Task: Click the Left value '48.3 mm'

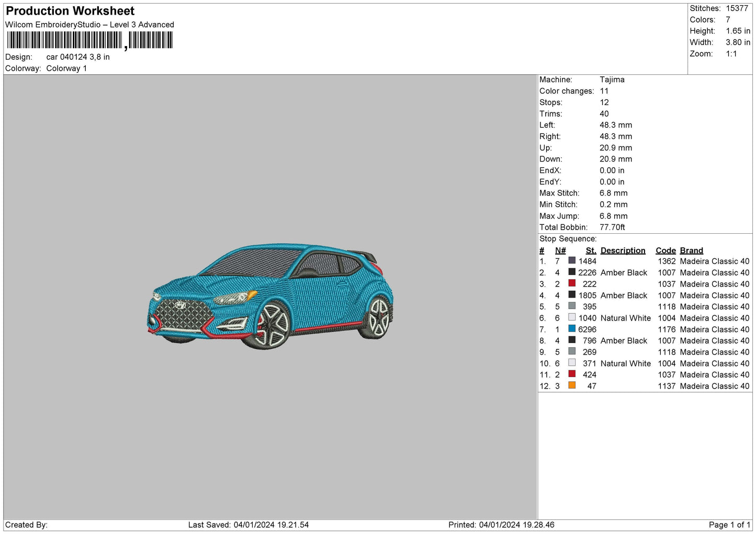Action: (616, 125)
